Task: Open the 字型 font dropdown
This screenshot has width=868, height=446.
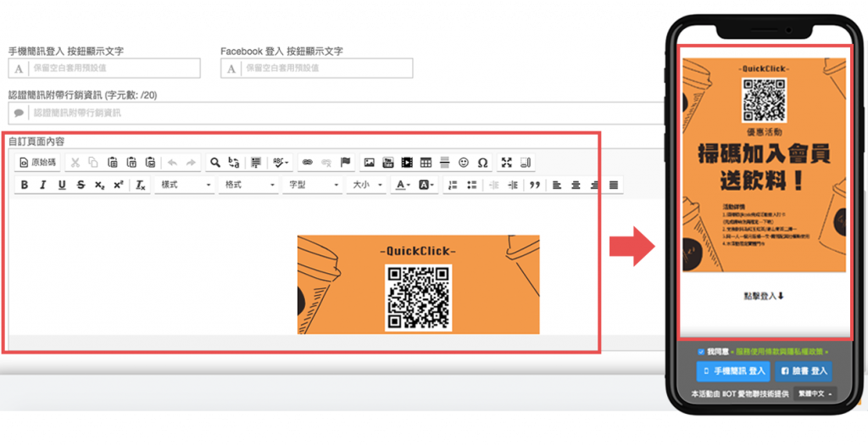Action: 312,185
